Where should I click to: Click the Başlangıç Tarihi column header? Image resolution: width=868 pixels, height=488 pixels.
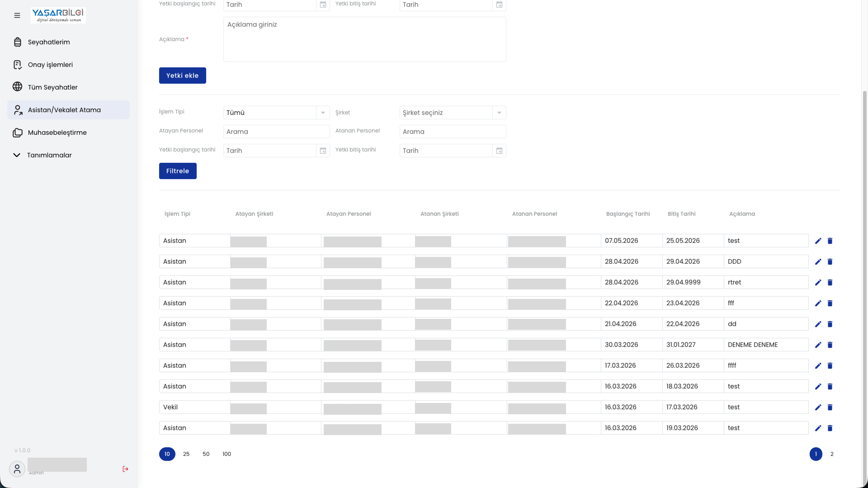pos(628,214)
